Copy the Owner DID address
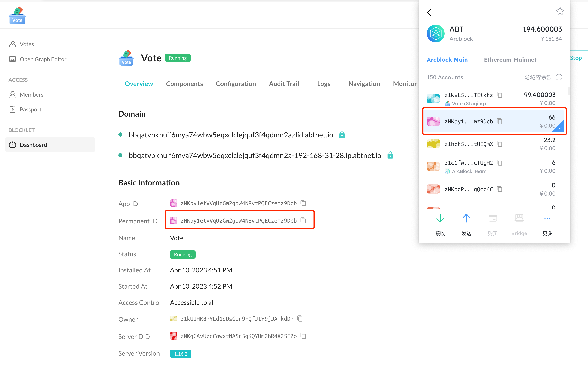588x368 pixels. pyautogui.click(x=300, y=319)
